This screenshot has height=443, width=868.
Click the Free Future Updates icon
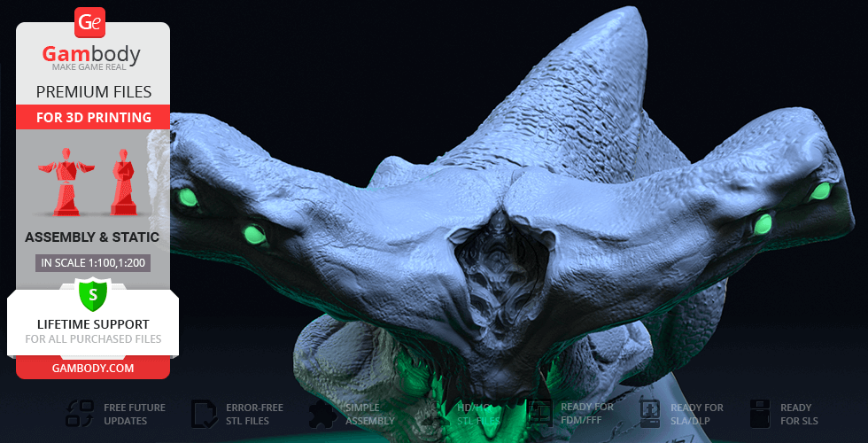81,414
